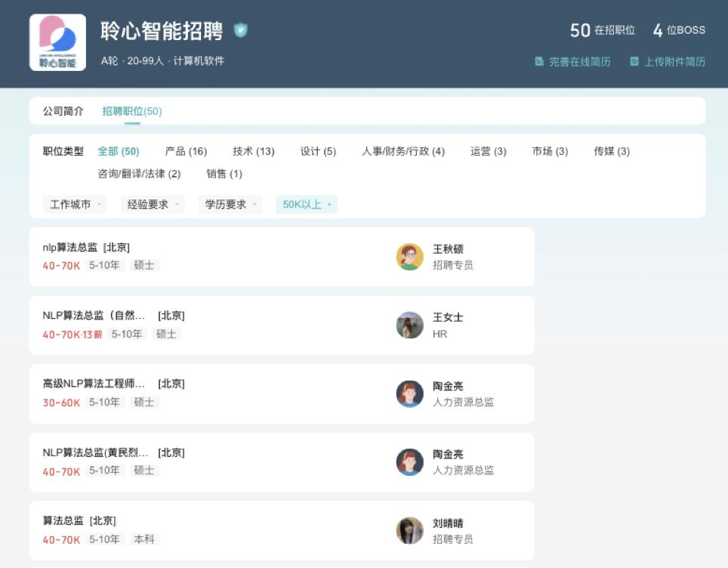Open the nlp算法总监 [北京] job listing
Screen dimensions: 728x568
86,248
